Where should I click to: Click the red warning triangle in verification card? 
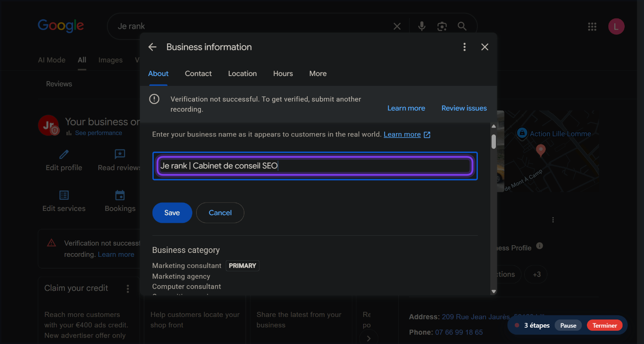(x=52, y=243)
